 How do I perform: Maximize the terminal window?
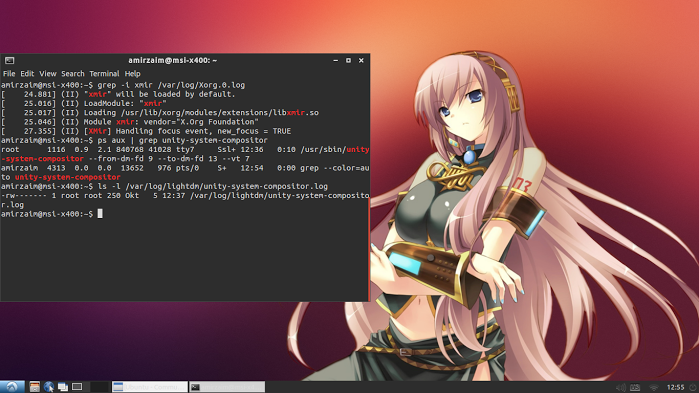point(348,60)
